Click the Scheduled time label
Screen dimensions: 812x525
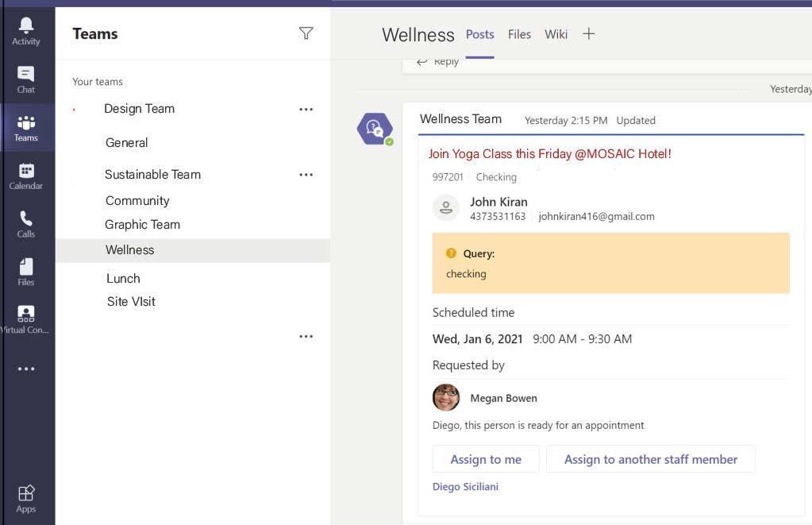pyautogui.click(x=473, y=312)
